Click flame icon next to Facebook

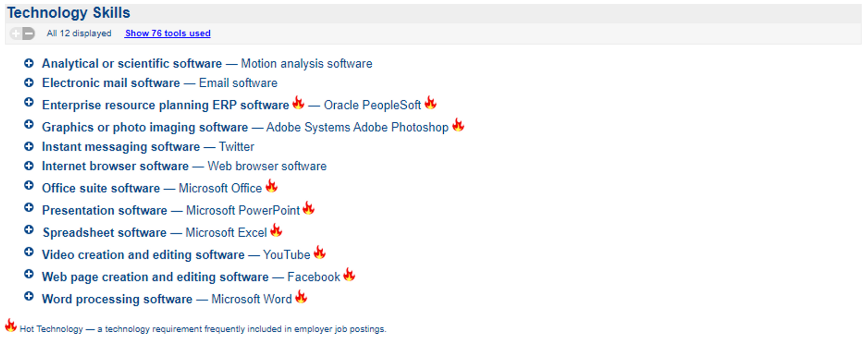tap(350, 274)
